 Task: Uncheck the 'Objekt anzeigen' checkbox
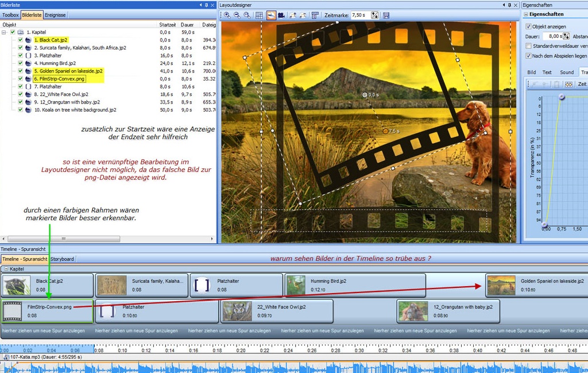pos(528,26)
